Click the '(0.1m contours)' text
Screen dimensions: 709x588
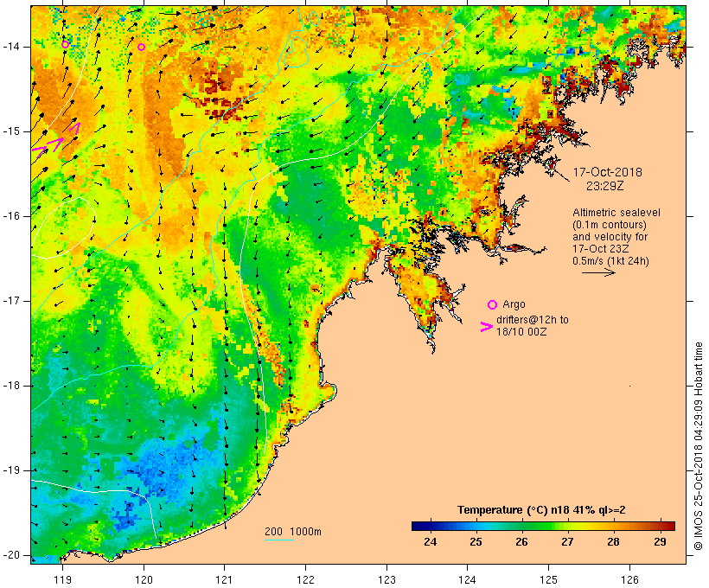610,224
